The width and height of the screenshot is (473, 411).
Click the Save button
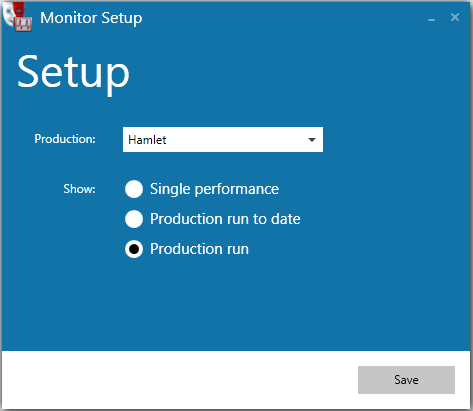[406, 380]
